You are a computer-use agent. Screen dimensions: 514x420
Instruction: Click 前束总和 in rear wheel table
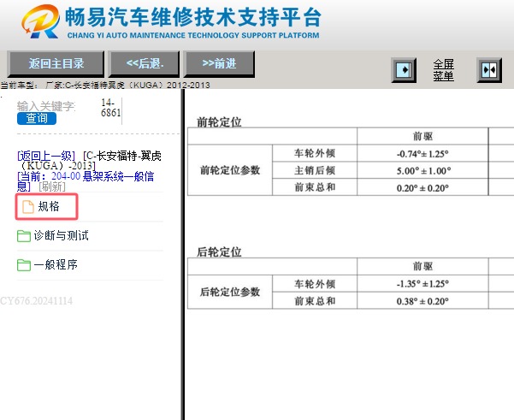click(x=315, y=300)
